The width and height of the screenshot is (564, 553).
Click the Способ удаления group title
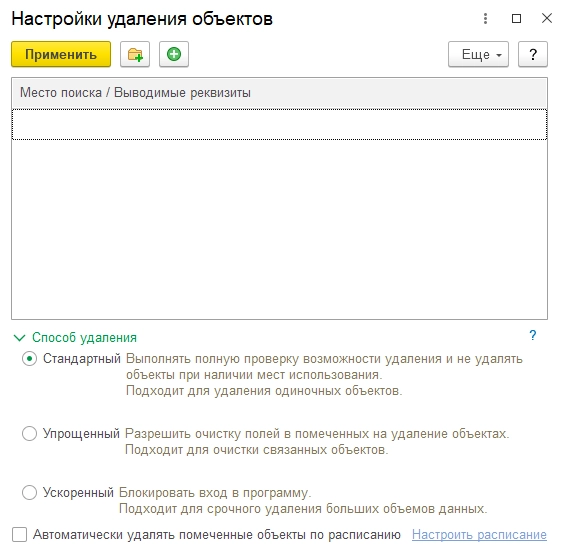click(x=85, y=337)
